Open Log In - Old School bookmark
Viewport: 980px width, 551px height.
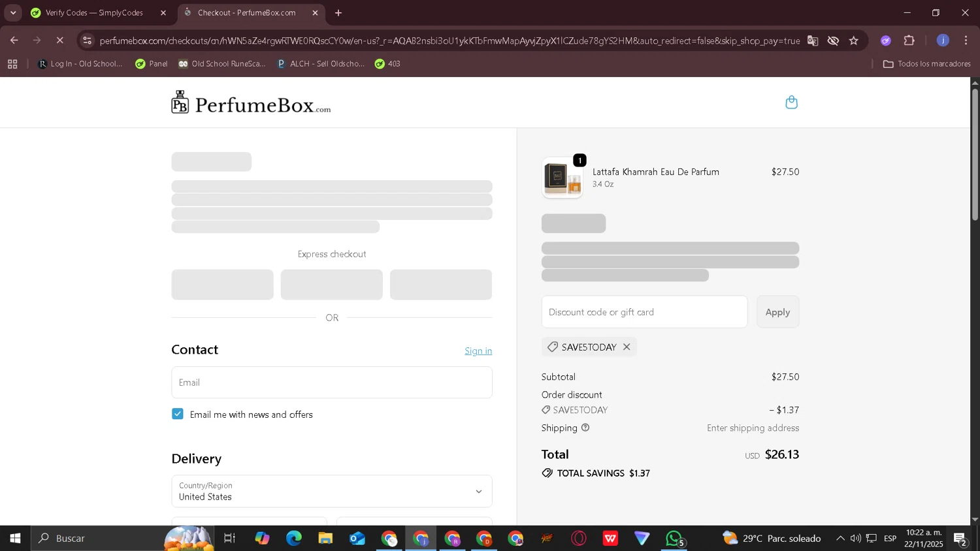80,64
